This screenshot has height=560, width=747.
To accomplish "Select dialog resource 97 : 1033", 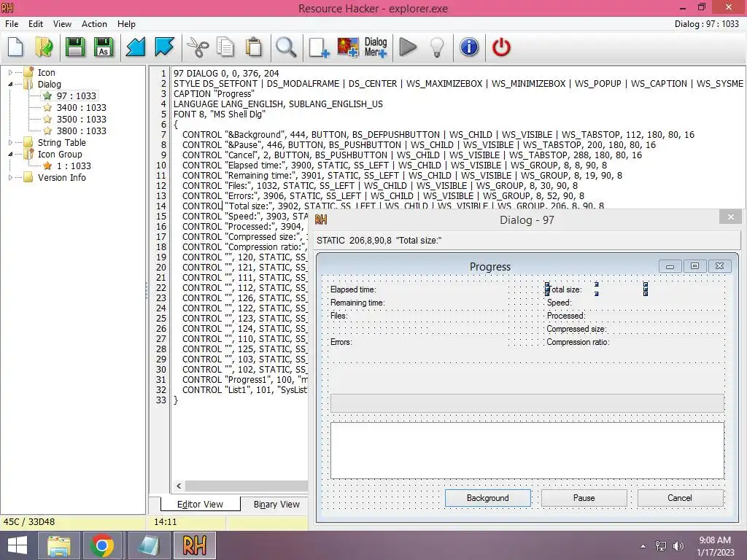I will tap(76, 96).
